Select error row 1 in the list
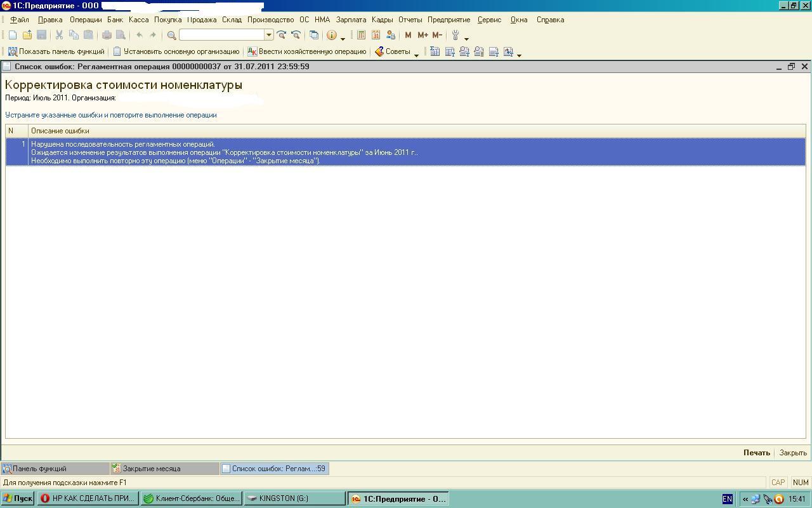 (405, 152)
